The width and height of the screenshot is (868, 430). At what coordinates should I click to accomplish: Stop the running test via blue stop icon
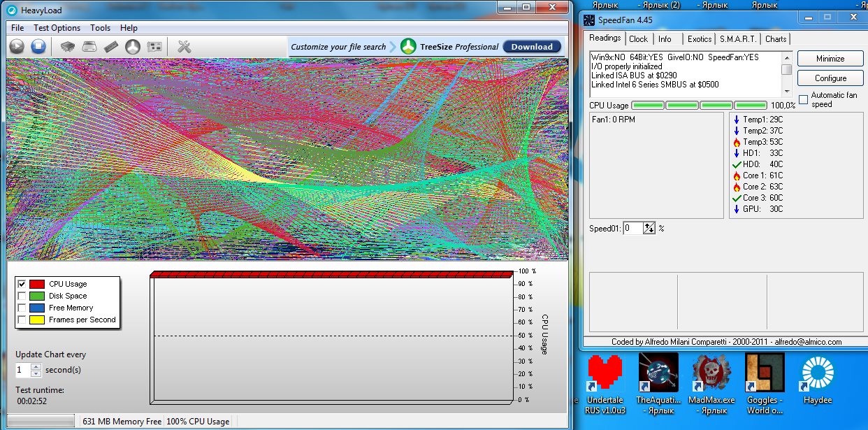click(x=38, y=47)
